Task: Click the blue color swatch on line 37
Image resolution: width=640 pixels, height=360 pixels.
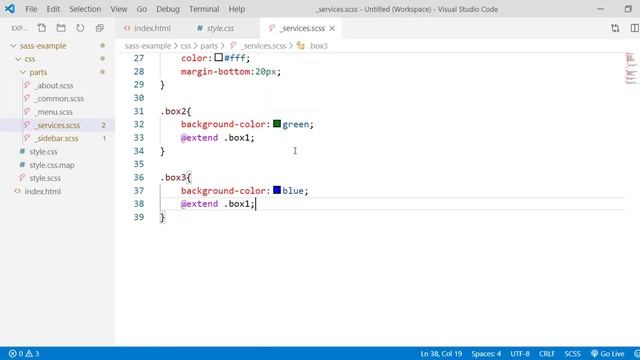Action: 277,190
